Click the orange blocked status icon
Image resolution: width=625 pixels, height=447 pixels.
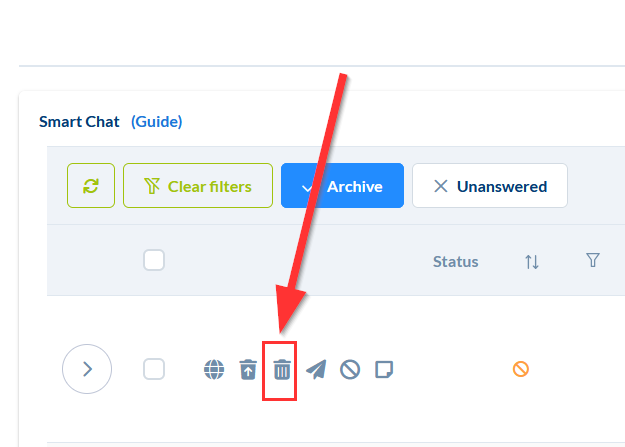(x=521, y=369)
